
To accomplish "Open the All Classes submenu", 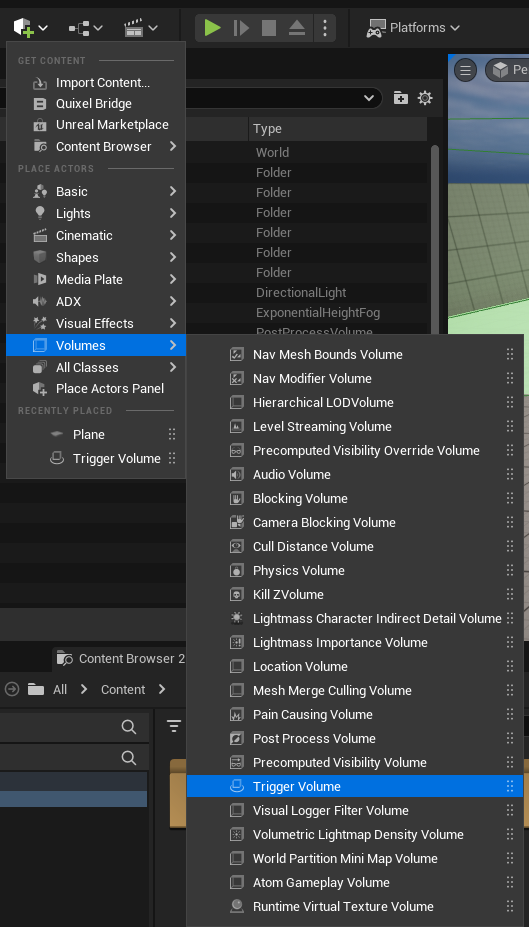I will [96, 367].
